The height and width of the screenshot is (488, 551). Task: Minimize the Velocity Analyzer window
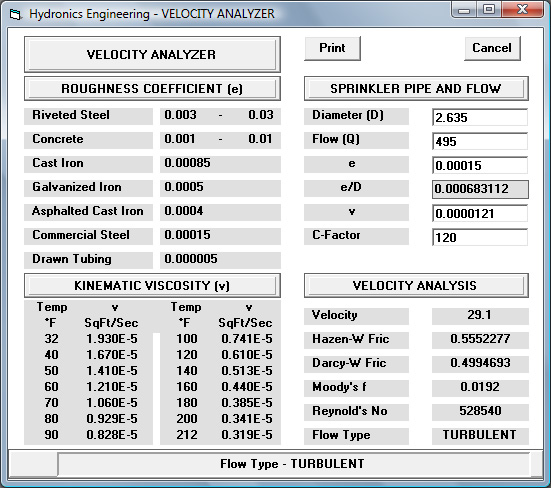464,10
